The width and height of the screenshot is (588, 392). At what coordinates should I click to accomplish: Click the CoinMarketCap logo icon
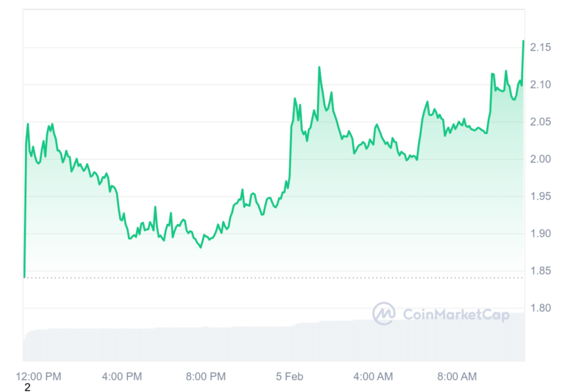(384, 313)
